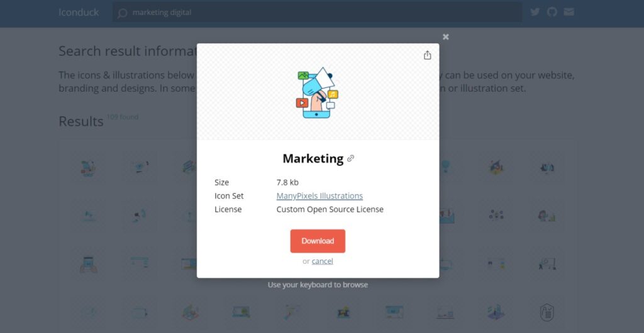
Task: Focus the search field with marketing digital
Action: [318, 13]
